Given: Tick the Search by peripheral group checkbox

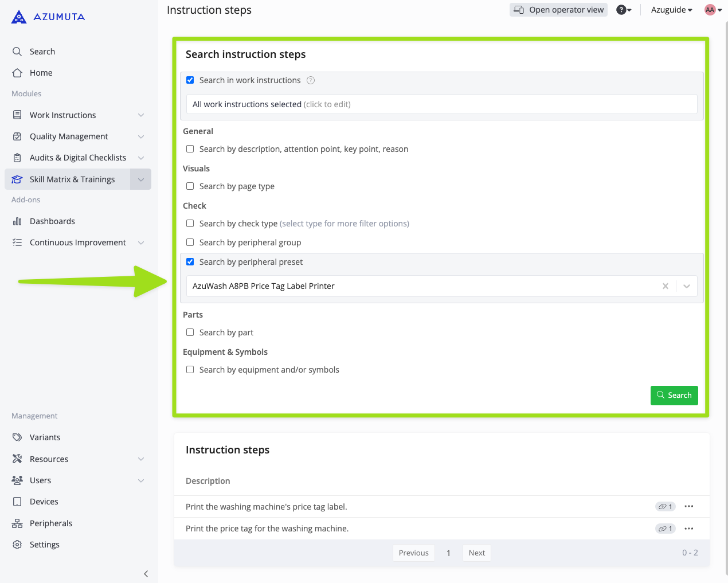Looking at the screenshot, I should coord(190,242).
